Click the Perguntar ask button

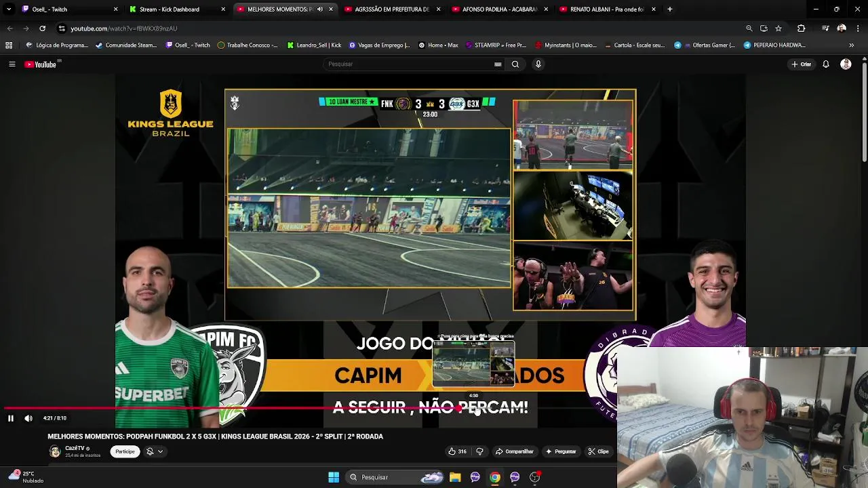[560, 451]
